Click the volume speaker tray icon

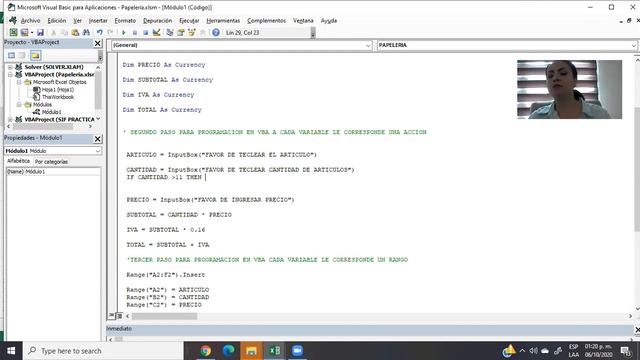tap(533, 351)
